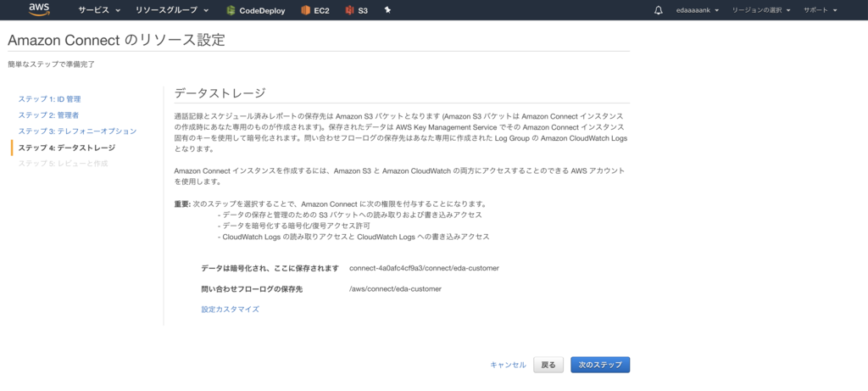Click the 簡単なステップで準備完了 subtitle
This screenshot has width=868, height=391.
tap(52, 64)
